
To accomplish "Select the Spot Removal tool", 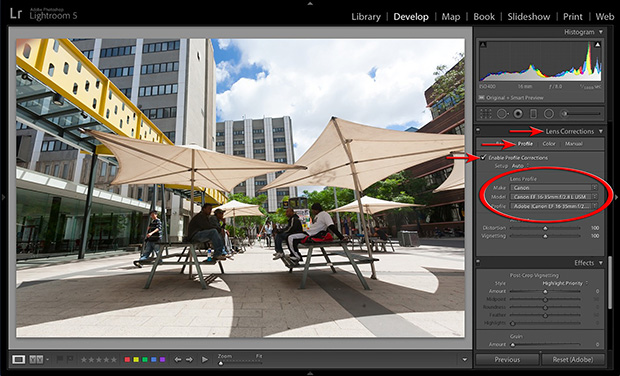I will (502, 114).
